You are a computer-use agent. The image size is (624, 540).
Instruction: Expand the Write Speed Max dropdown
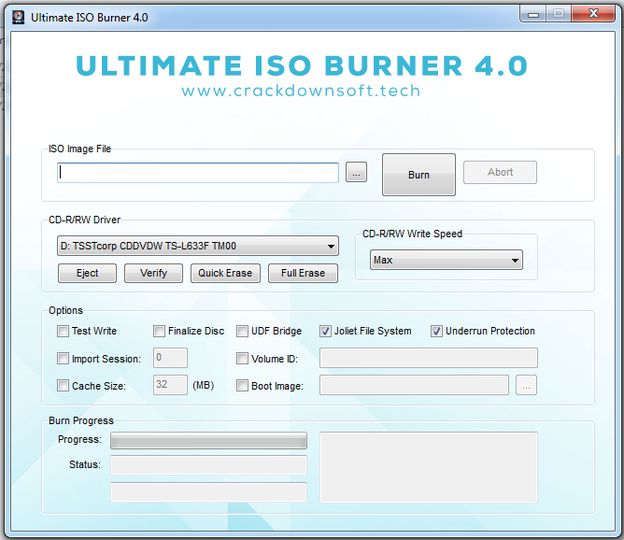click(x=446, y=260)
